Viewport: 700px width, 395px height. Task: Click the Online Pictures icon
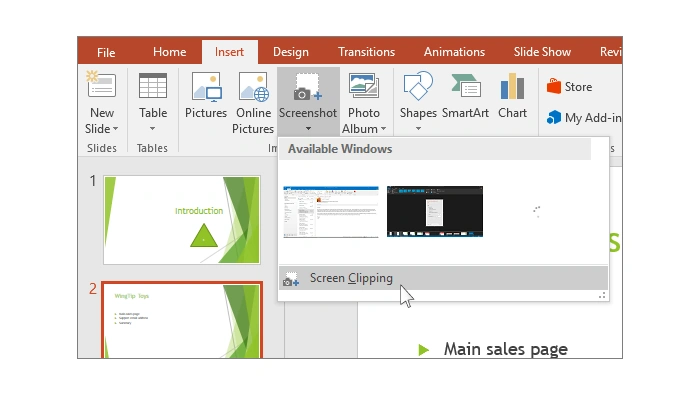click(254, 87)
